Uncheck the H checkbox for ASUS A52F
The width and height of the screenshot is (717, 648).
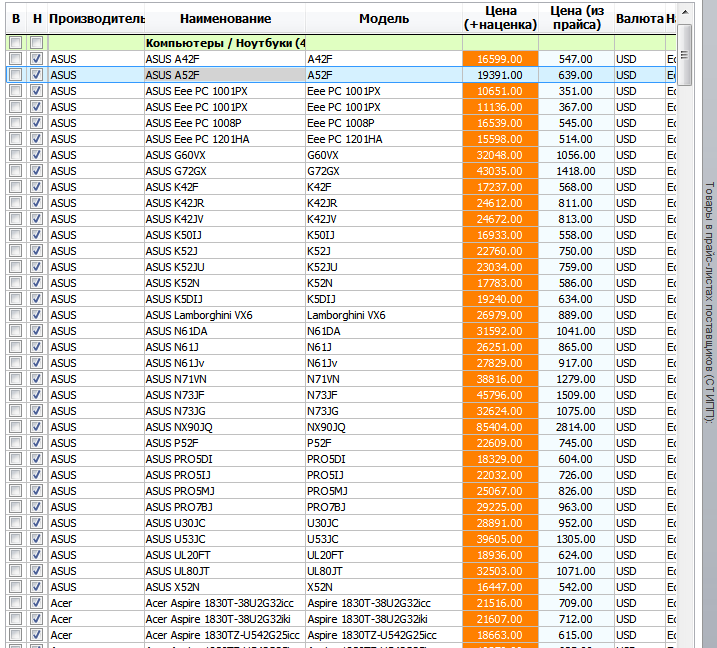37,75
